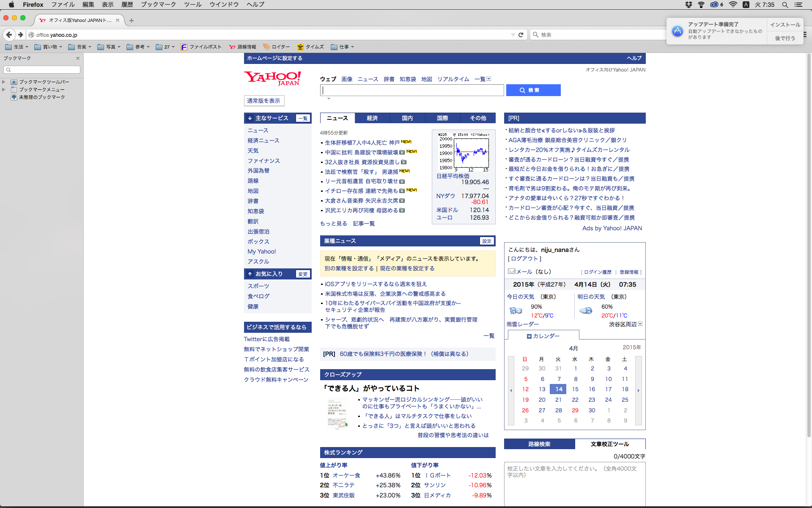812x508 pixels.
Task: Click the Nikkei stock chart thumbnail
Action: [x=464, y=152]
